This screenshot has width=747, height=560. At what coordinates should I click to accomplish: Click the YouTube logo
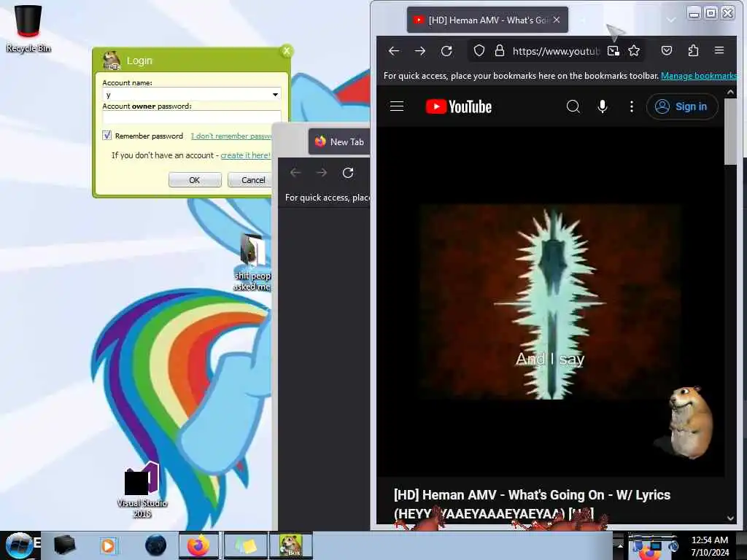(x=458, y=106)
